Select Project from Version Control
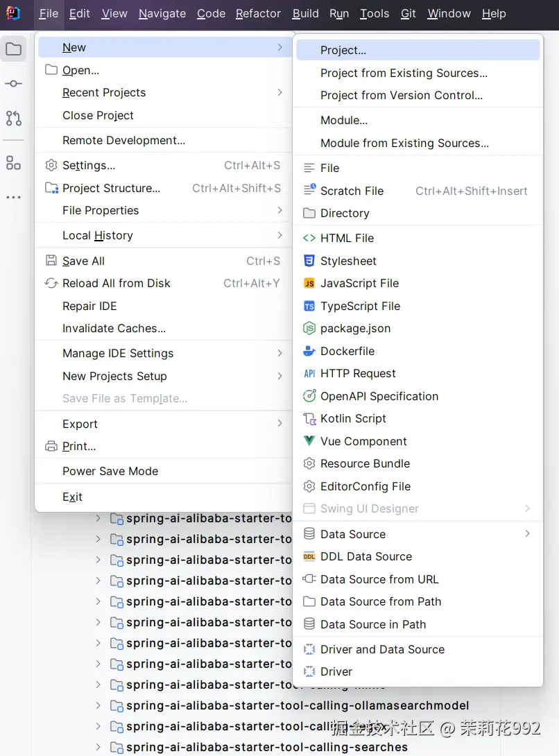This screenshot has height=756, width=559. [401, 96]
